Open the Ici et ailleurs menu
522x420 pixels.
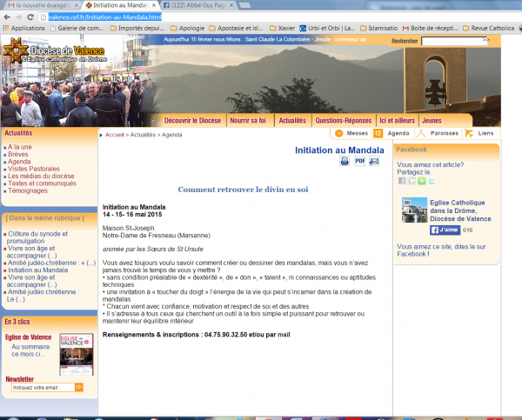click(x=398, y=121)
